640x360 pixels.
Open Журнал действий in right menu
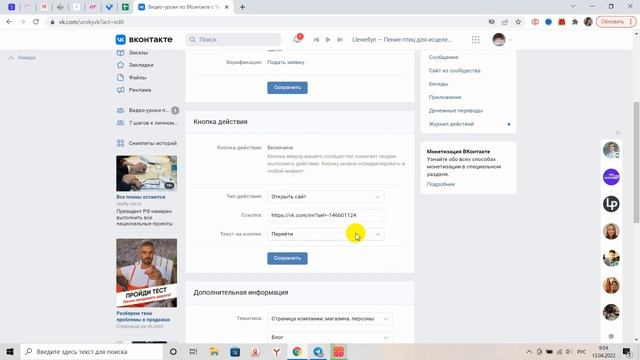click(x=451, y=124)
